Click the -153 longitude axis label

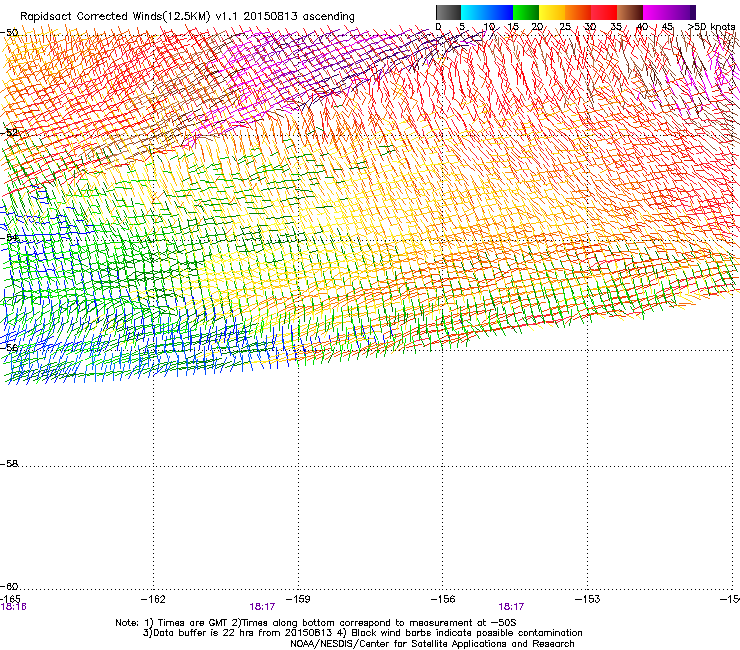(x=588, y=599)
